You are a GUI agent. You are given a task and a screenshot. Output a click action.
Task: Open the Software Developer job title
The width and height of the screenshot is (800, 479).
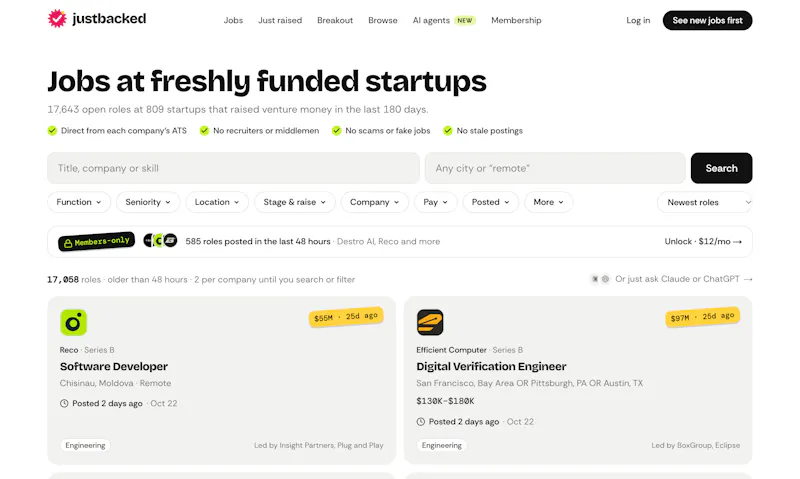(114, 366)
